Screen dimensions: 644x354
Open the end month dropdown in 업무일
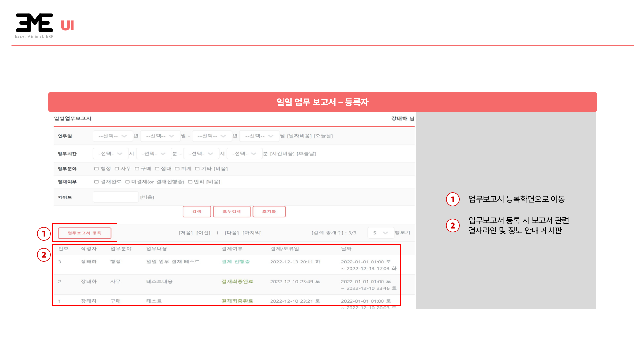click(x=259, y=136)
